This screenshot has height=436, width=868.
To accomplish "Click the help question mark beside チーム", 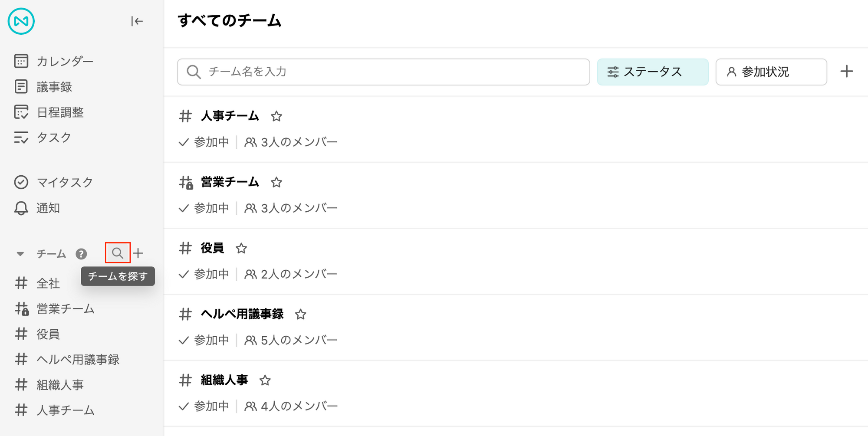I will [81, 254].
